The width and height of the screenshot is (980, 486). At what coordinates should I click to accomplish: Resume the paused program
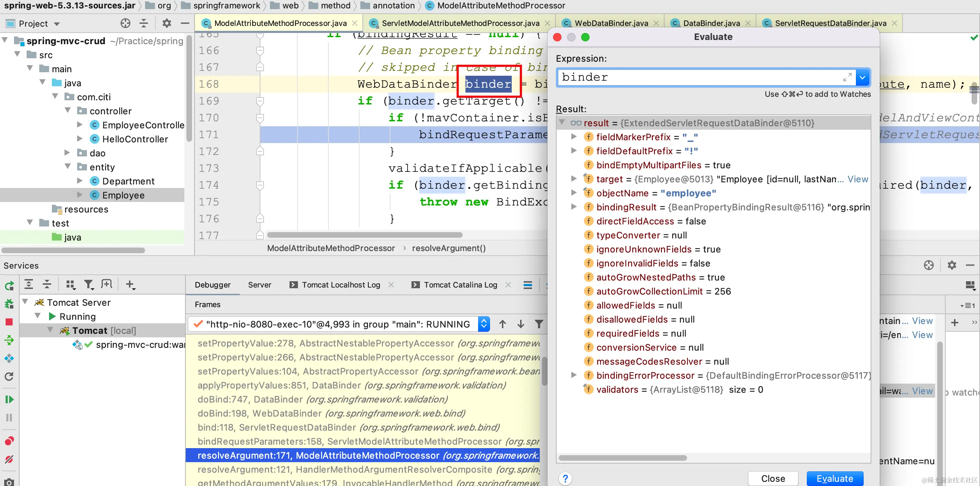[x=9, y=399]
